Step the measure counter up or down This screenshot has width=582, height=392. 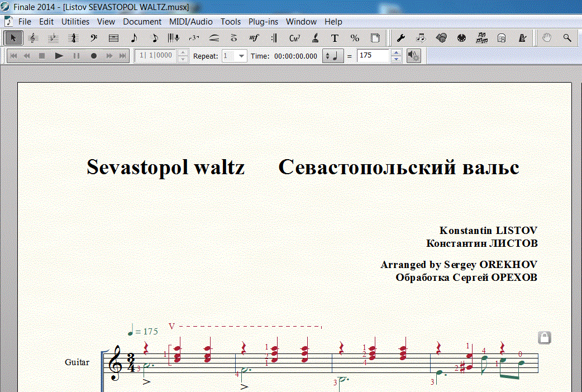point(183,56)
